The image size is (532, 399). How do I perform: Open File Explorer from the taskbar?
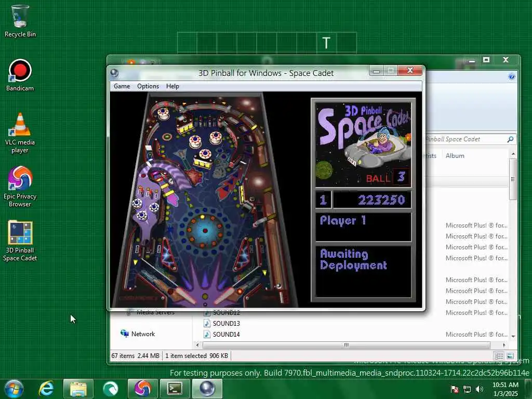[x=78, y=389]
